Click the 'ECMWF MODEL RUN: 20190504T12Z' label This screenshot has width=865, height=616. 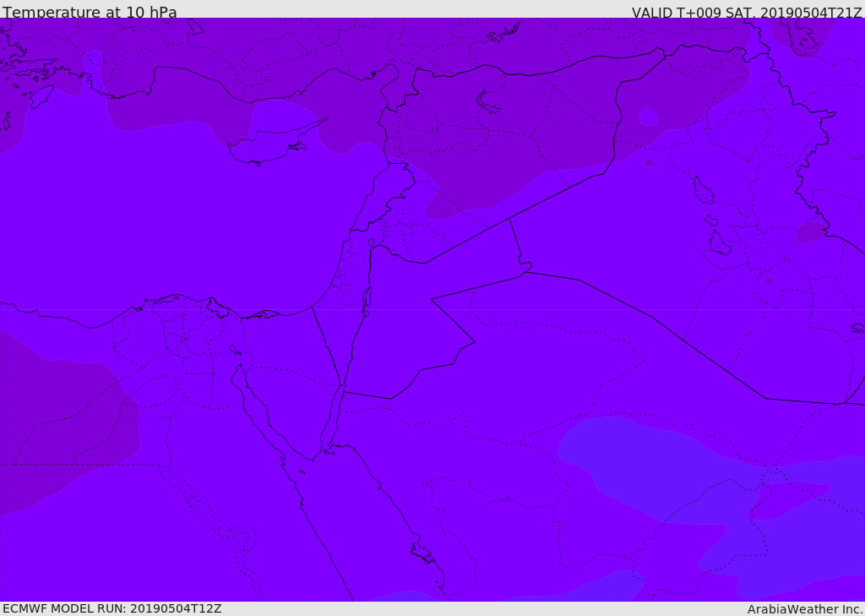(112, 608)
